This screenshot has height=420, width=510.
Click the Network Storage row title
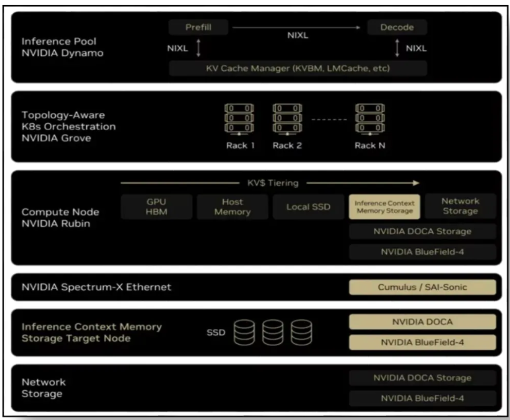tap(44, 388)
